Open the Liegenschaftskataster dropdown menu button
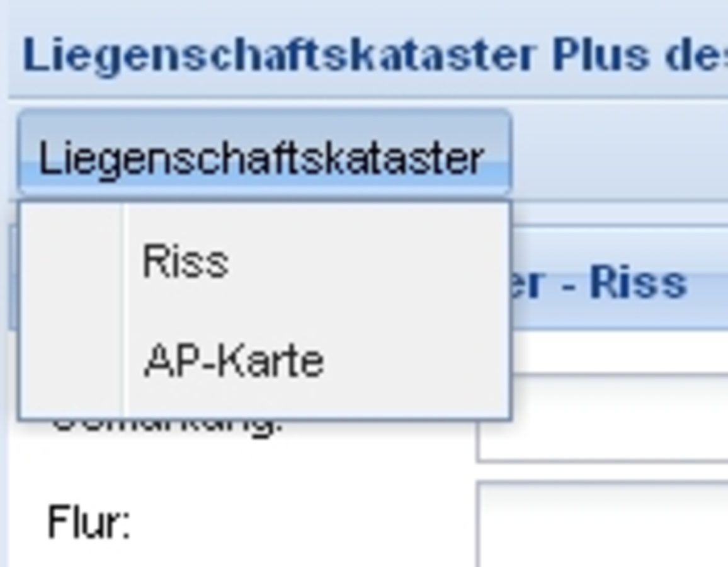The height and width of the screenshot is (567, 728). 263,155
